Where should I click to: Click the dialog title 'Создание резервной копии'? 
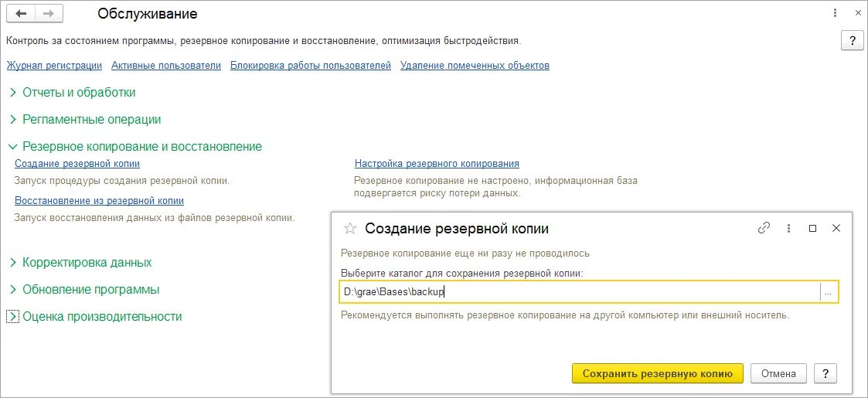point(457,228)
